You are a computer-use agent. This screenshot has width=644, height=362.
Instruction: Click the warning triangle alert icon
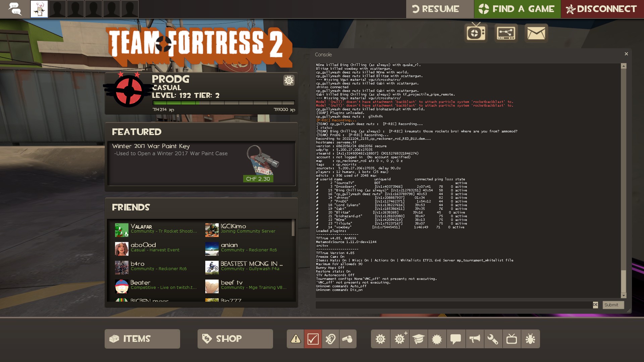click(296, 339)
